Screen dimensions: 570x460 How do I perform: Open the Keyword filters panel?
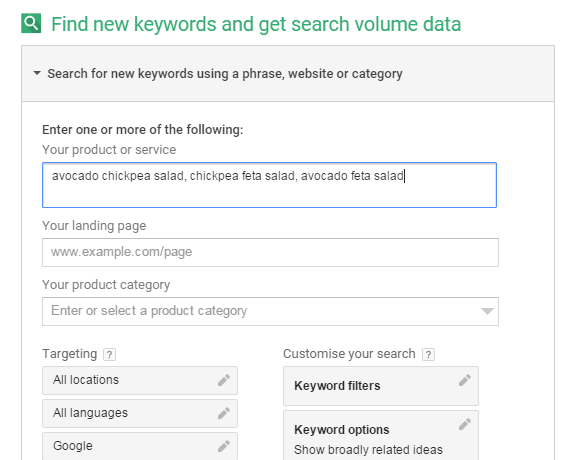pyautogui.click(x=381, y=386)
